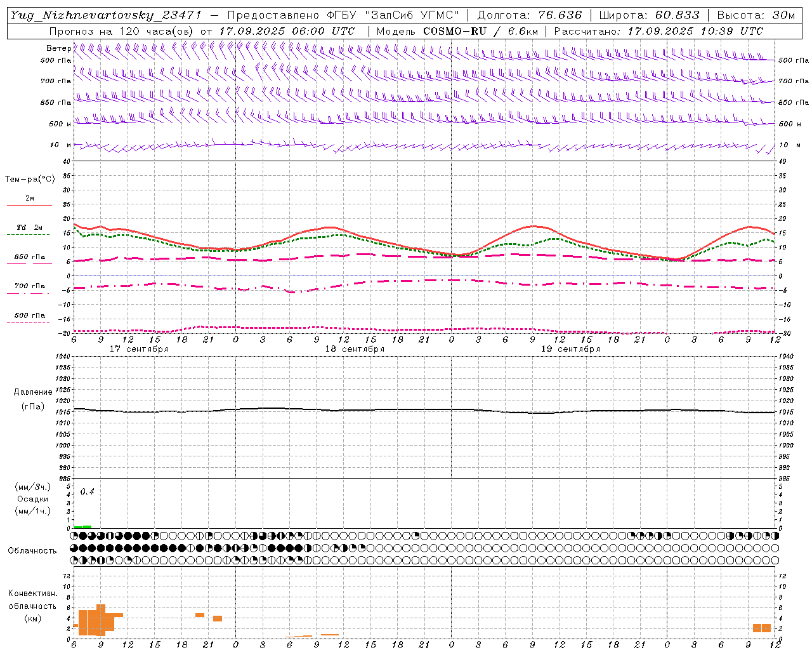Screen dimensions: 812x650
Task: Click the green precipitation bar
Action: point(82,526)
